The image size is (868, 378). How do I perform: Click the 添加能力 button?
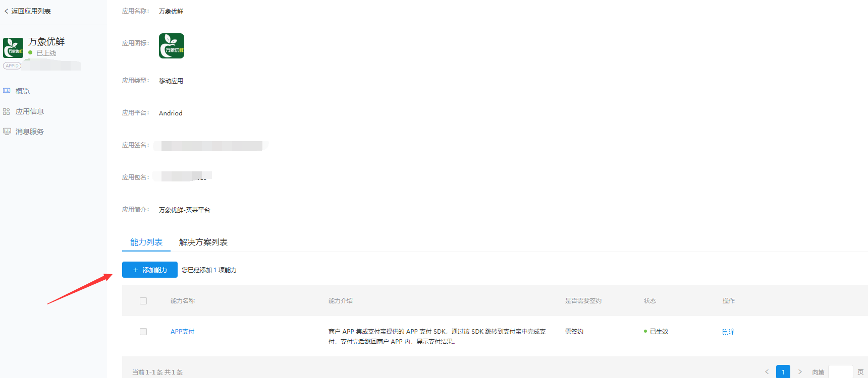150,270
